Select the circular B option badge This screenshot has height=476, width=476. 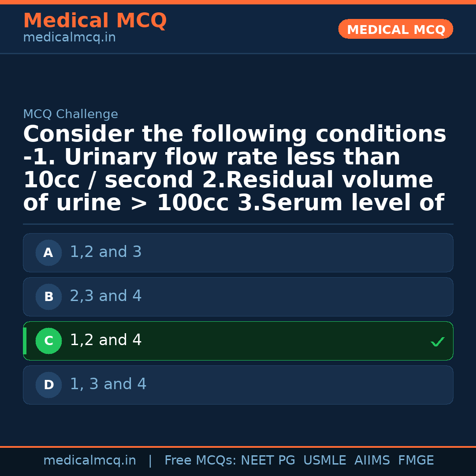(48, 297)
